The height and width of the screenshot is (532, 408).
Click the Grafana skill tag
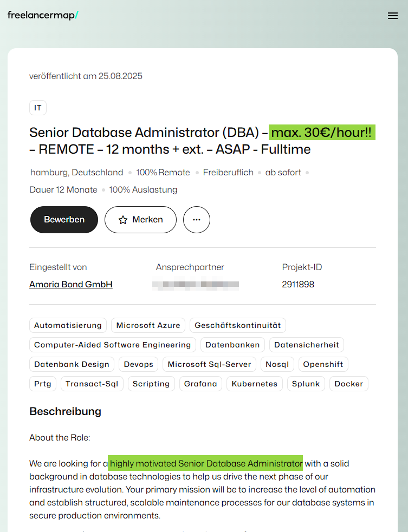200,384
